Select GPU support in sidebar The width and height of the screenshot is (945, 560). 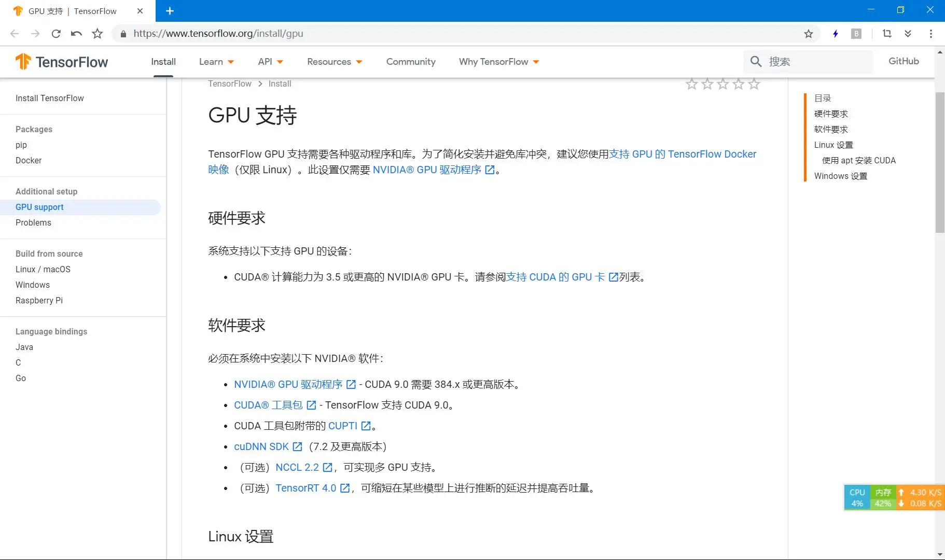(x=39, y=207)
